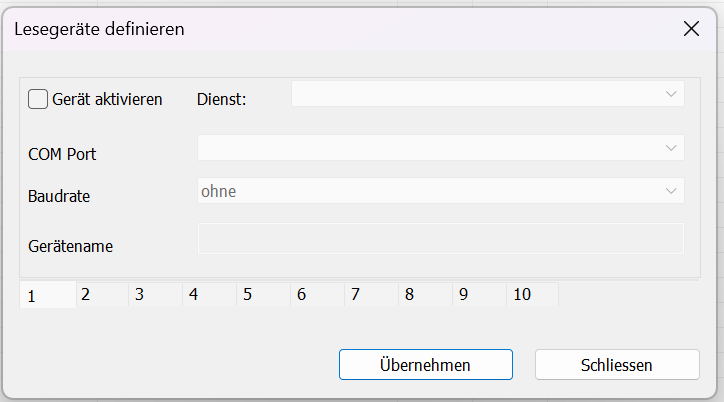Image resolution: width=724 pixels, height=402 pixels.
Task: Click the chevron arrow of Baudrate combo box
Action: (x=671, y=191)
